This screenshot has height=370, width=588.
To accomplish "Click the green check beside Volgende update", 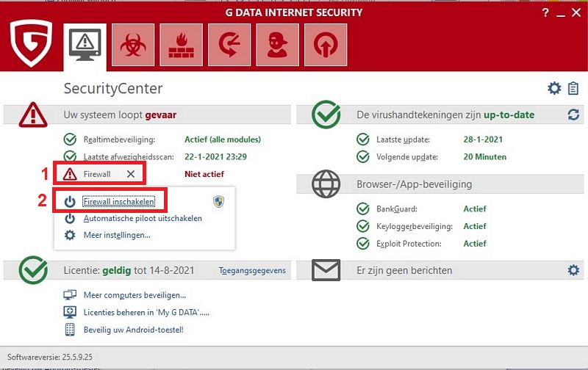I will point(362,156).
